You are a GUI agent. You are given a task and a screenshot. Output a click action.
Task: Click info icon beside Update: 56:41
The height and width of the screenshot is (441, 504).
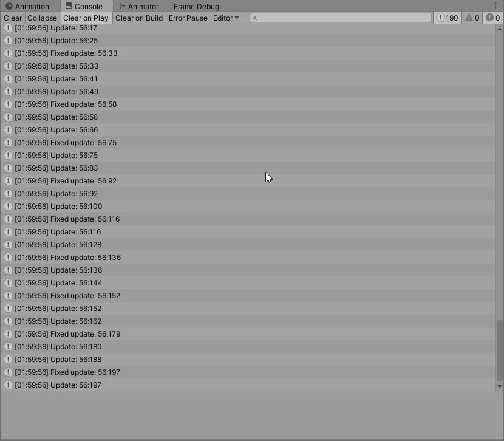click(x=8, y=79)
